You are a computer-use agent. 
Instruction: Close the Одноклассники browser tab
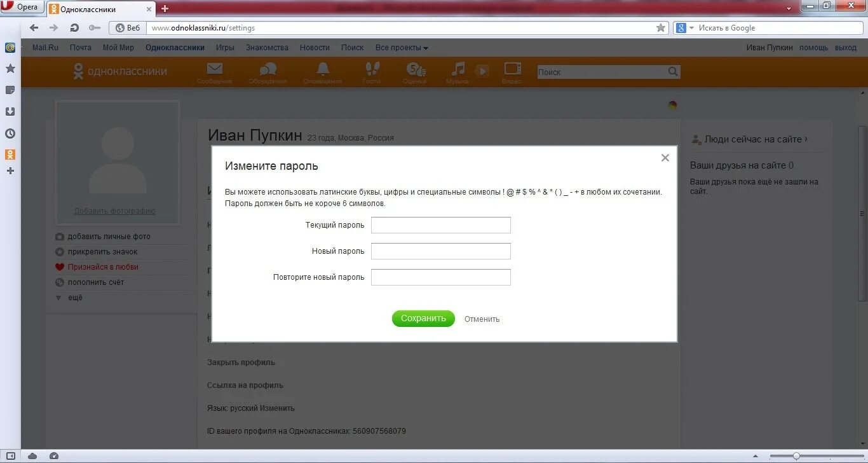150,9
